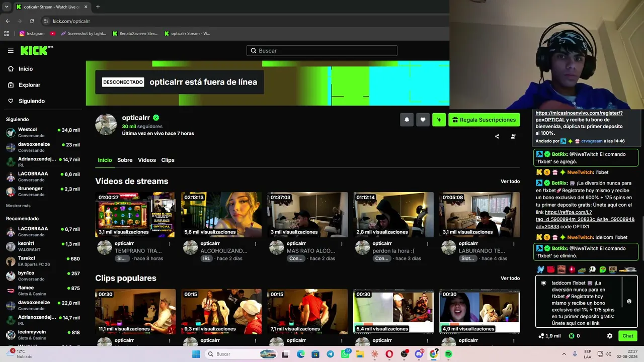Play the 01:12:14 stream video thumbnail
Screen dimensions: 644x362
393,215
